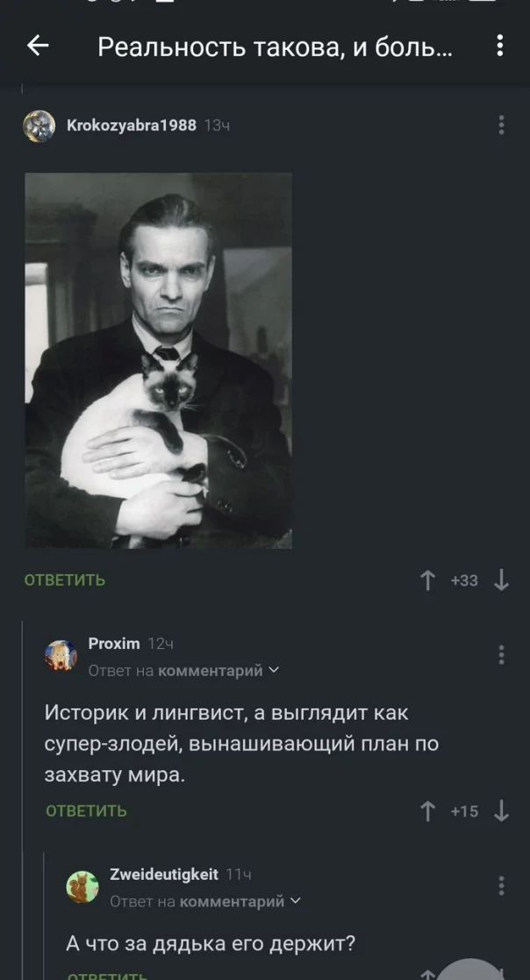The height and width of the screenshot is (980, 530).
Task: Open Zweideutigkeit's squirrel avatar
Action: (x=82, y=886)
